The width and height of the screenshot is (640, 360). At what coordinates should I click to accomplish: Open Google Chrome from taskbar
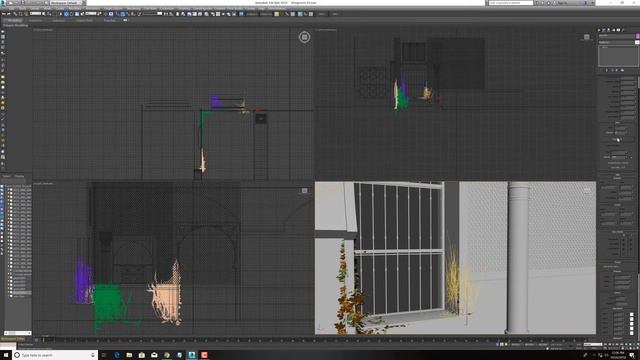[167, 355]
